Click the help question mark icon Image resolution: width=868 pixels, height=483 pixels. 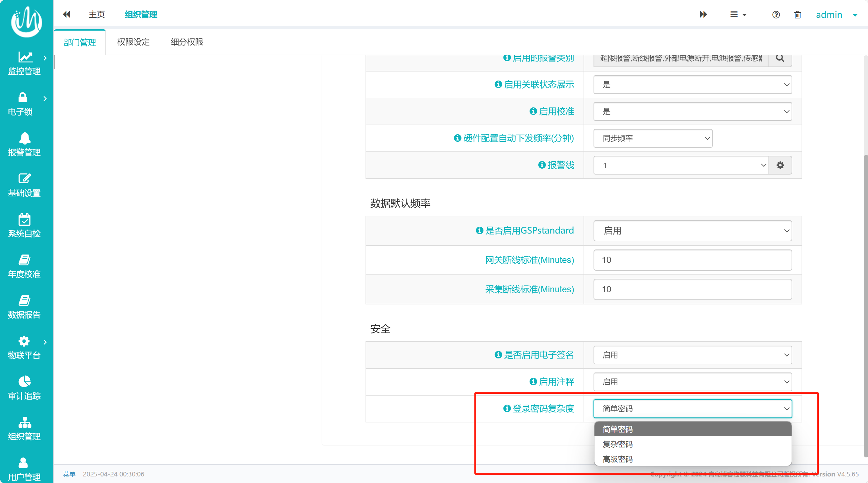[x=776, y=14]
